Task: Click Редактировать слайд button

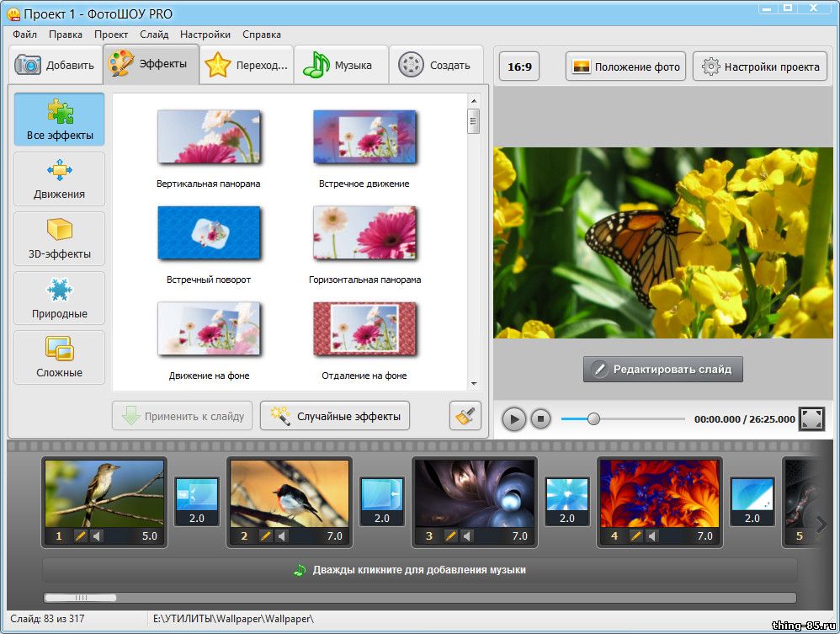Action: (663, 370)
